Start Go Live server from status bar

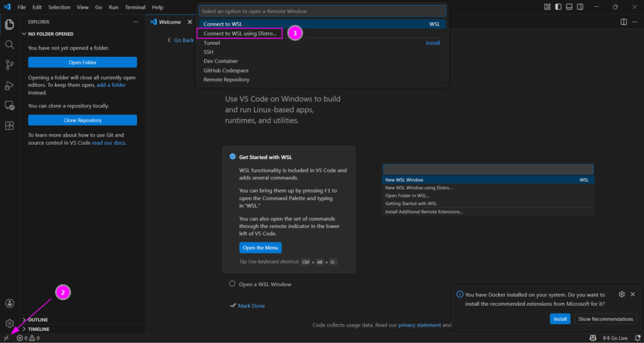point(615,338)
